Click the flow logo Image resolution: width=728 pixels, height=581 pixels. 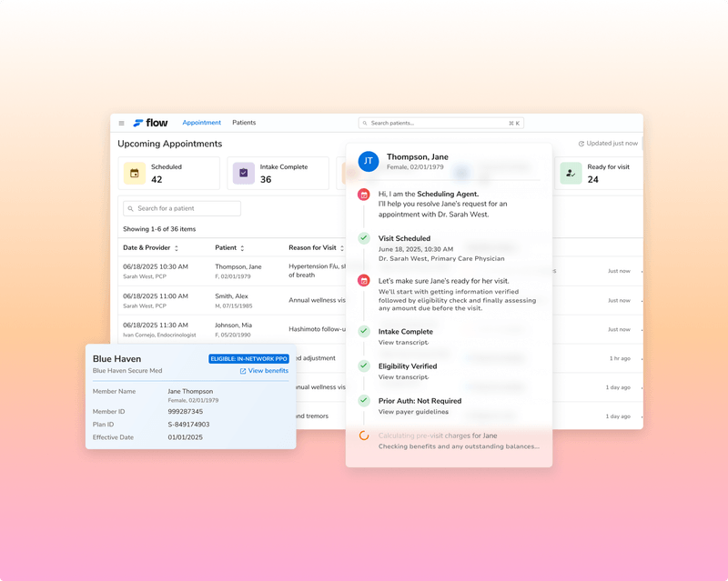150,123
